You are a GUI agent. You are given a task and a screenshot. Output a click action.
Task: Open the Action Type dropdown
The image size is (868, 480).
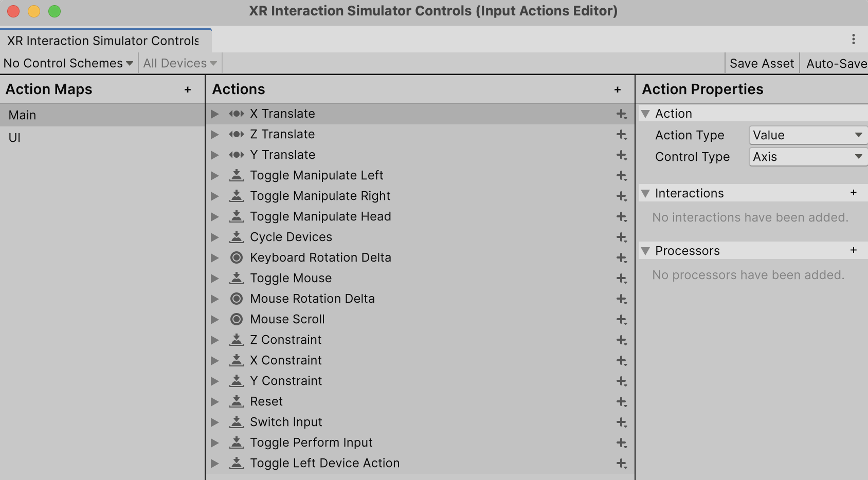click(x=807, y=135)
